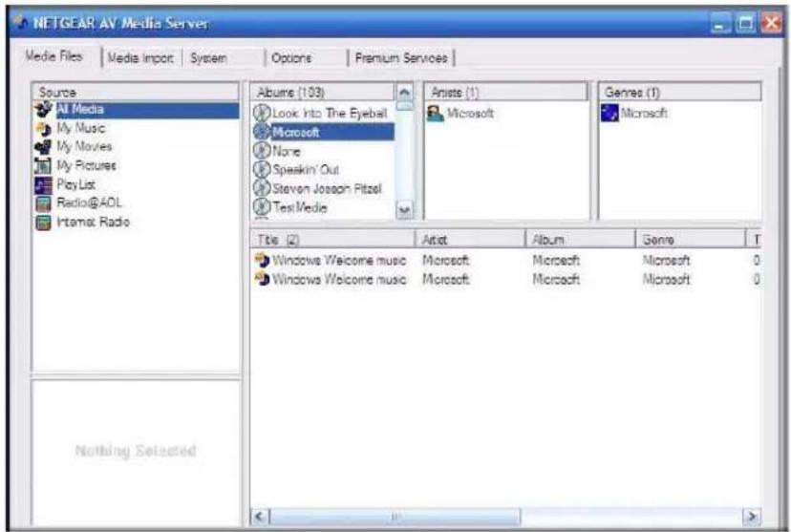Click the second Windows Welcome music track icon
Image resolution: width=791 pixels, height=532 pixels.
[x=263, y=279]
